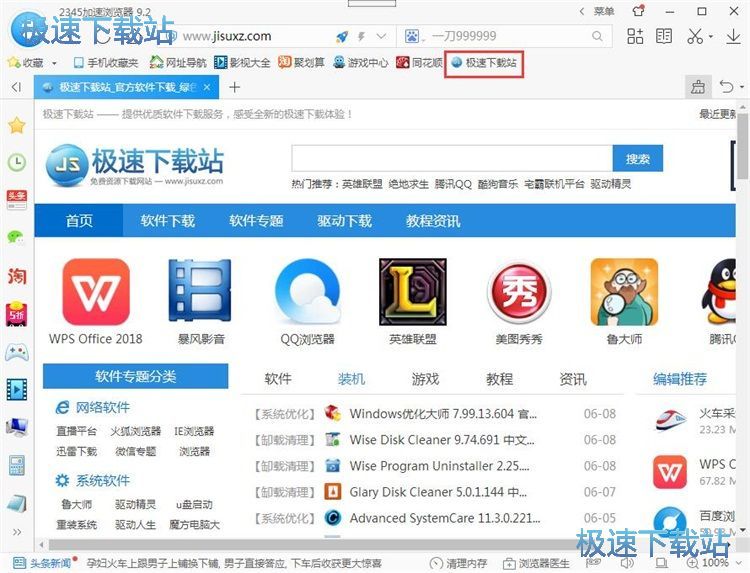This screenshot has width=750, height=573.
Task: Click 清理内存 in status bar
Action: [458, 563]
